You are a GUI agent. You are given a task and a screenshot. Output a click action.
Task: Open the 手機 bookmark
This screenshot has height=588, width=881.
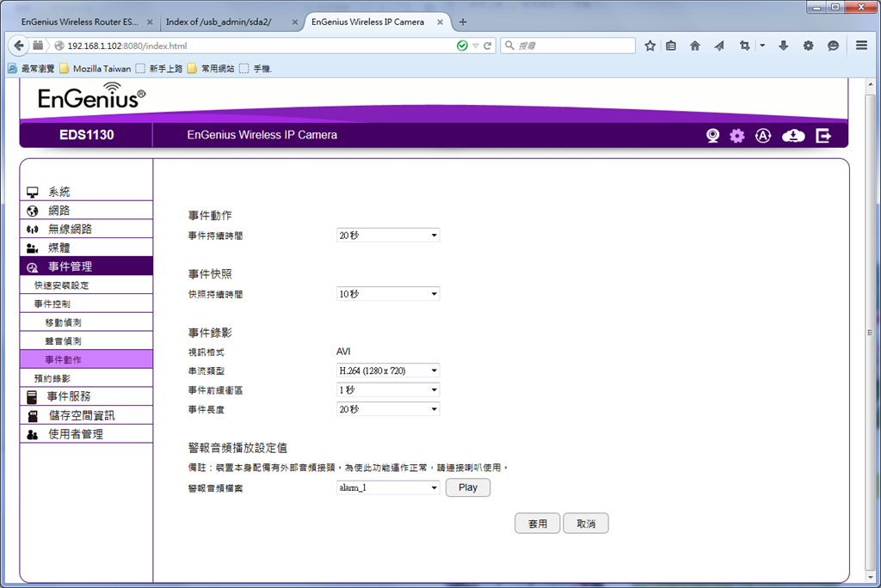click(x=256, y=69)
